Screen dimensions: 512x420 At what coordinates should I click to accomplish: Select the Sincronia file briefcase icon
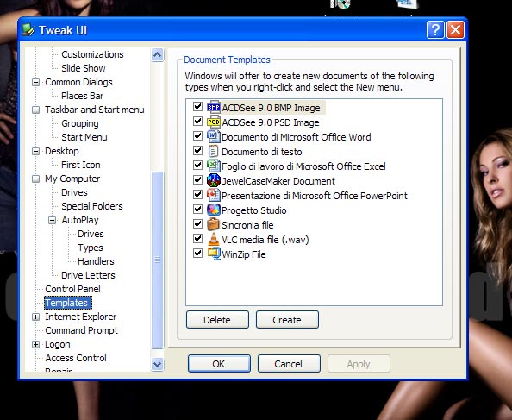pyautogui.click(x=214, y=224)
